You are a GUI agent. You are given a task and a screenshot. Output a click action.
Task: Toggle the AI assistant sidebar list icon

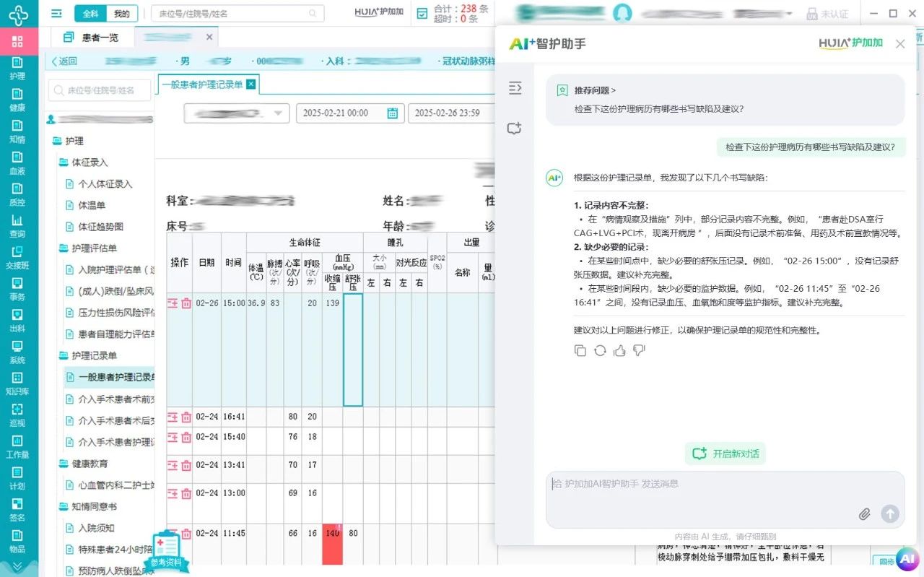(x=515, y=88)
